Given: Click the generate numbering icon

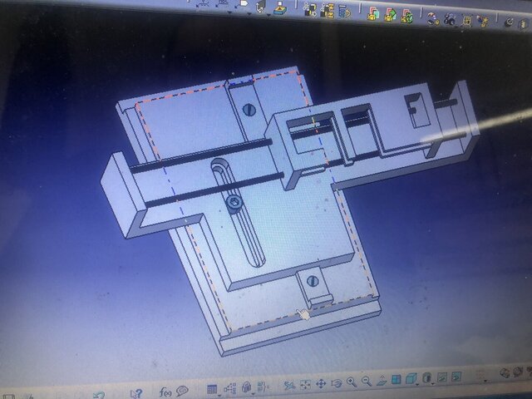Looking at the screenshot, I should point(343,12).
